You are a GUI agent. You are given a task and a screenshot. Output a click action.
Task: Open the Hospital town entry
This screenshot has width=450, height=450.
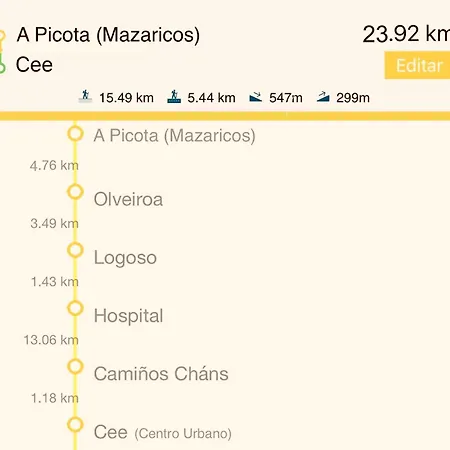[x=128, y=316]
